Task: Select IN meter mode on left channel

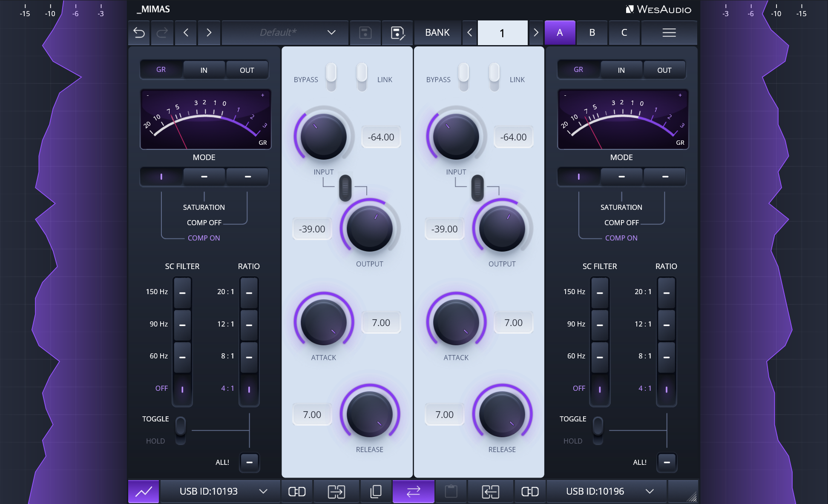Action: pyautogui.click(x=204, y=70)
